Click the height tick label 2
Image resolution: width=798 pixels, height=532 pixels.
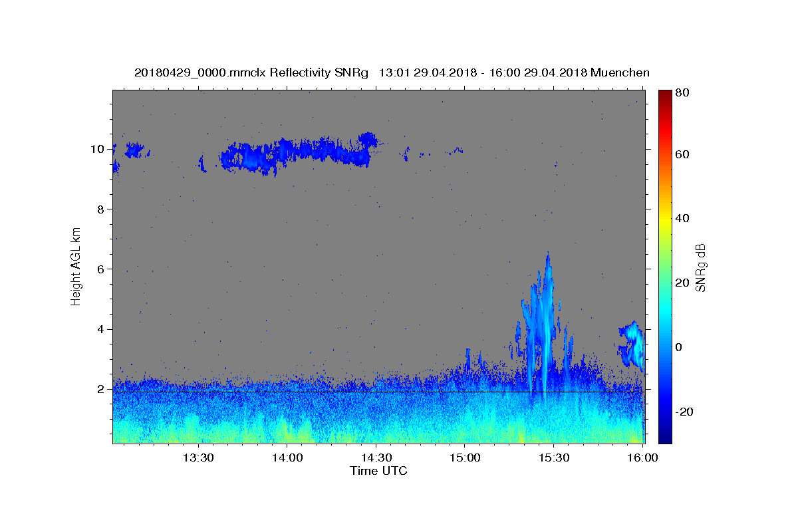[102, 389]
